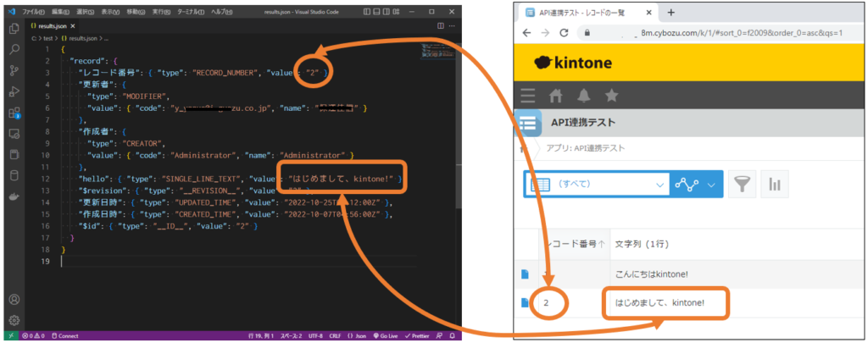Screen dimensions: 868x348
Task: Open the kintone graph chart icon
Action: (x=775, y=185)
